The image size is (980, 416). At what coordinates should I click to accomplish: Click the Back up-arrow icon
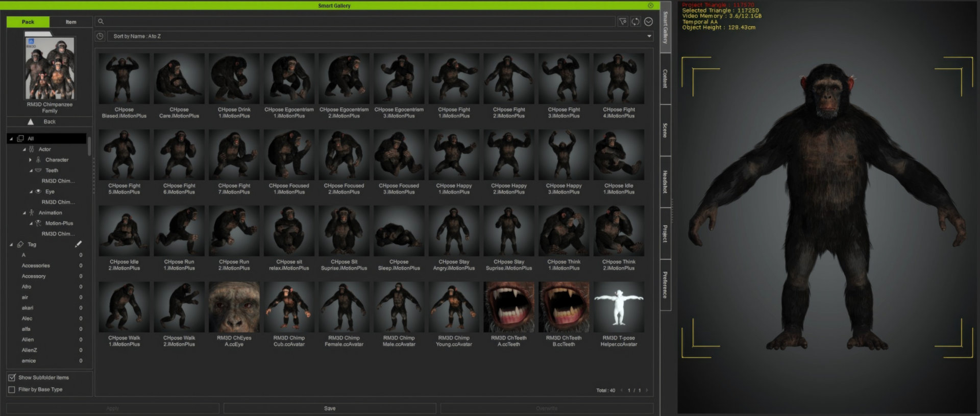coord(31,121)
